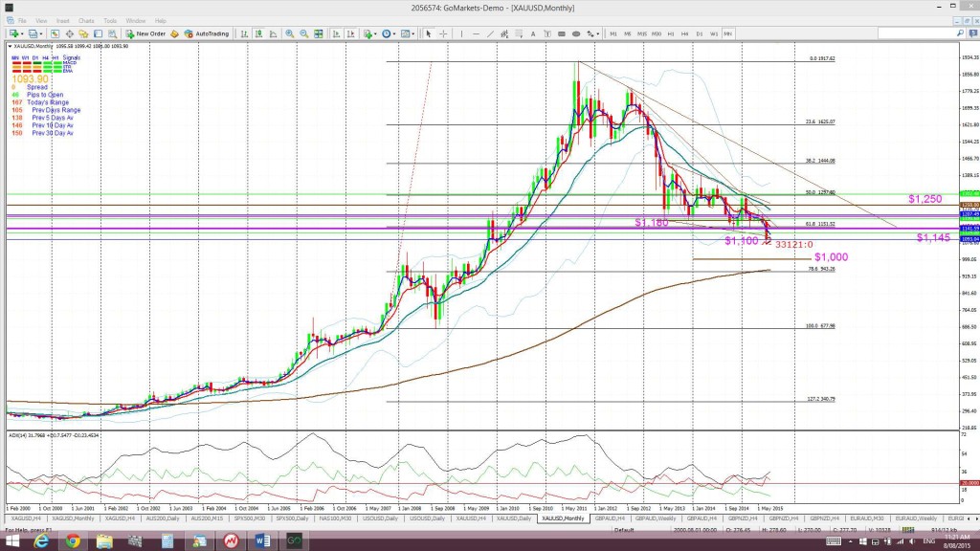Toggle the Terminal panel icon
Image resolution: width=980 pixels, height=551 pixels.
tap(99, 33)
